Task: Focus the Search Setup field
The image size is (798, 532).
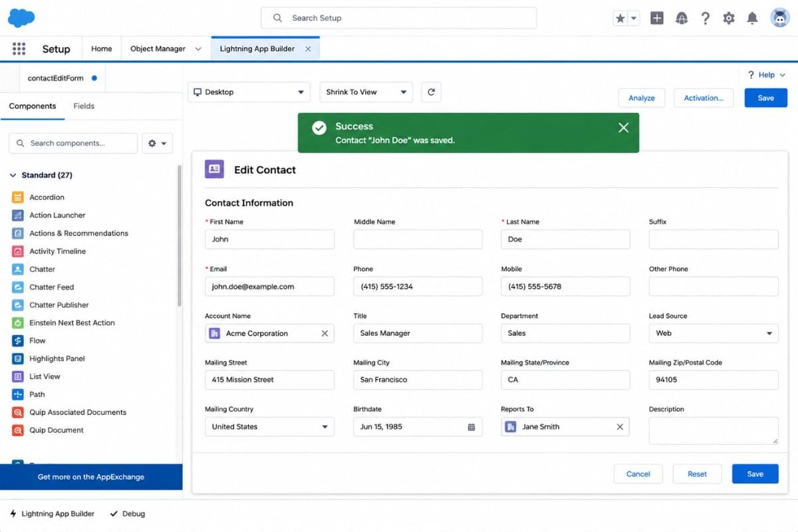Action: 398,18
